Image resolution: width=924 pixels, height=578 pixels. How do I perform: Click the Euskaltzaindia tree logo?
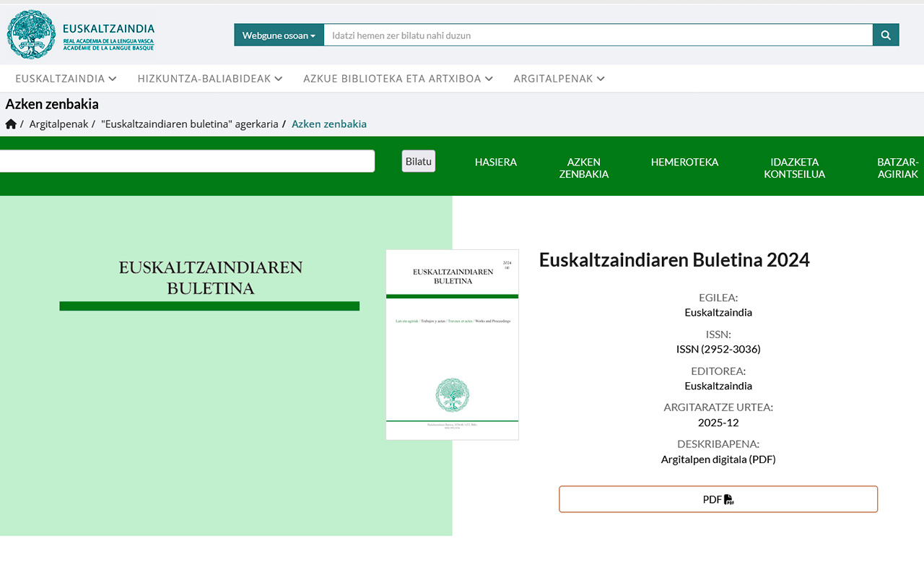coord(31,34)
